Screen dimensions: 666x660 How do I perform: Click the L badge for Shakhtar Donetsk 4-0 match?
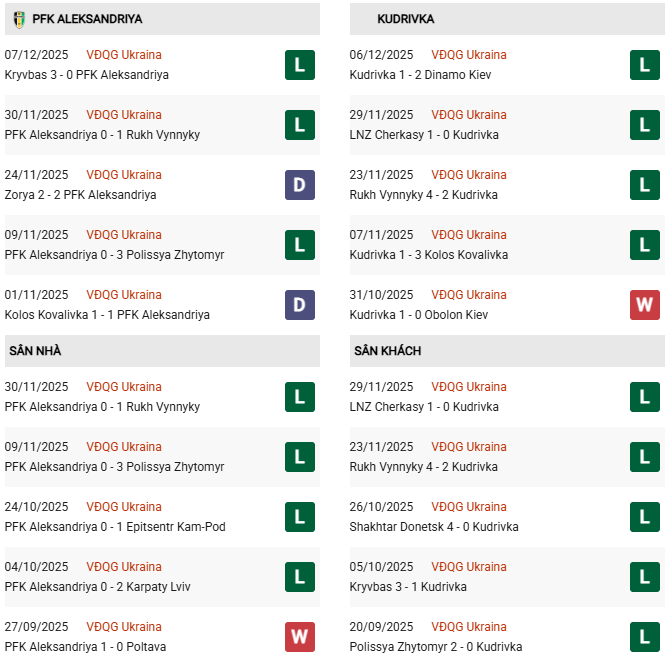click(x=644, y=517)
